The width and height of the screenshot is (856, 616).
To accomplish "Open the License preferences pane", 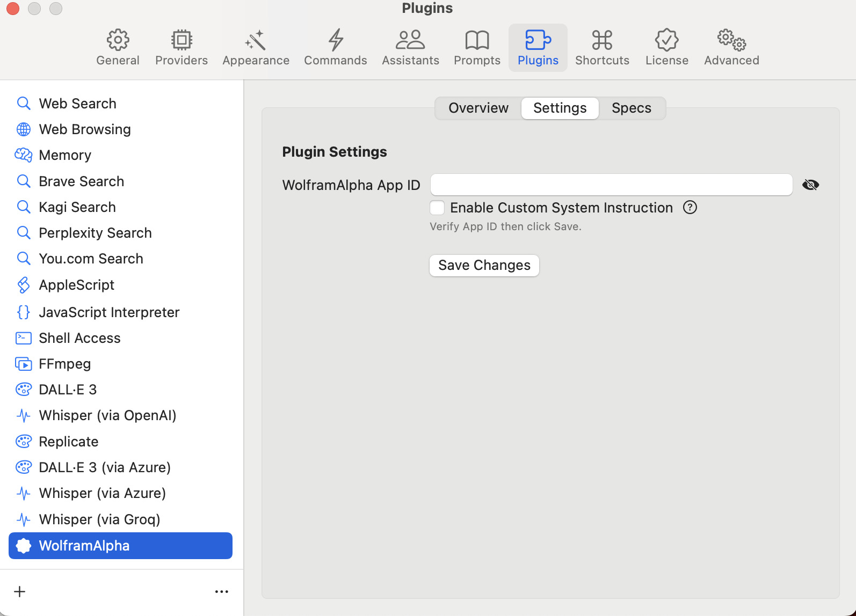I will pos(666,48).
